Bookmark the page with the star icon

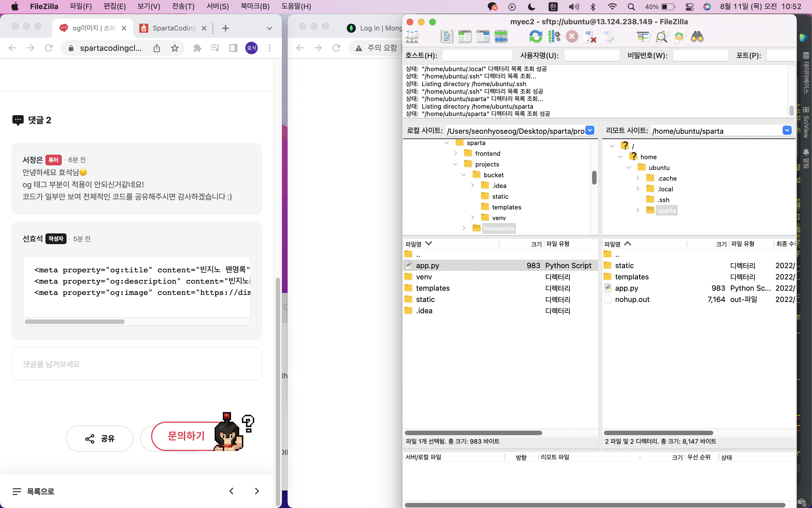coord(175,48)
